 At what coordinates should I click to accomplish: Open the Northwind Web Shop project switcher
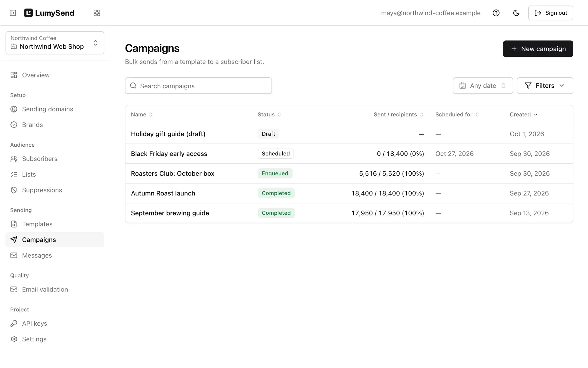(55, 43)
